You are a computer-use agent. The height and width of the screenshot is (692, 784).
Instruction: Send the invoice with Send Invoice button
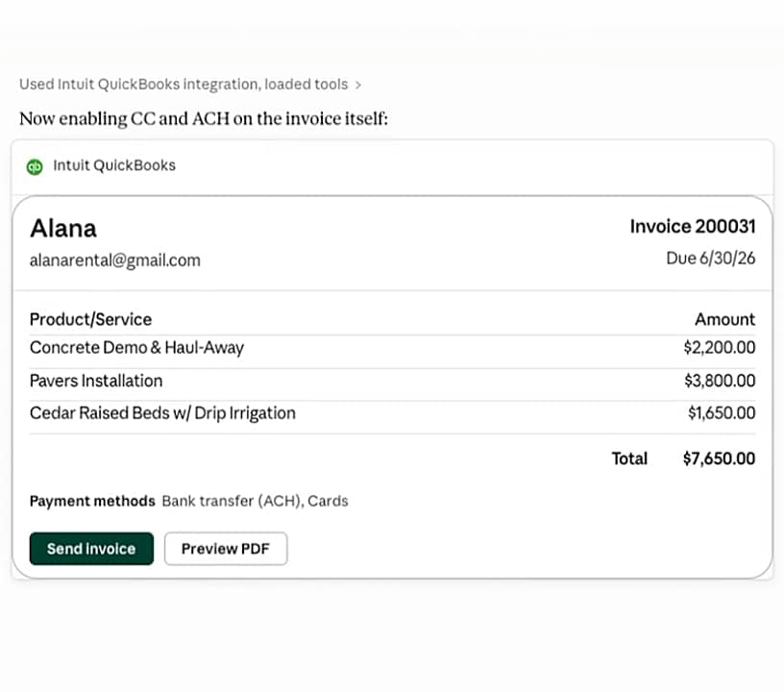(91, 549)
